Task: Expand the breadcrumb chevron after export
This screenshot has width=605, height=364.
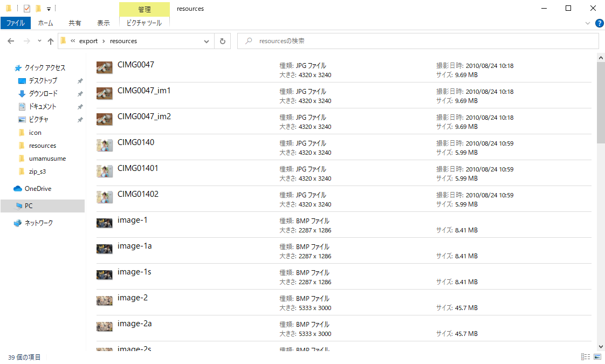Action: point(104,41)
